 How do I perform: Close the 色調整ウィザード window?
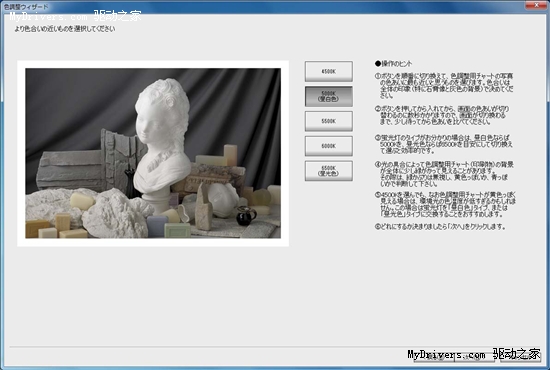(536, 5)
